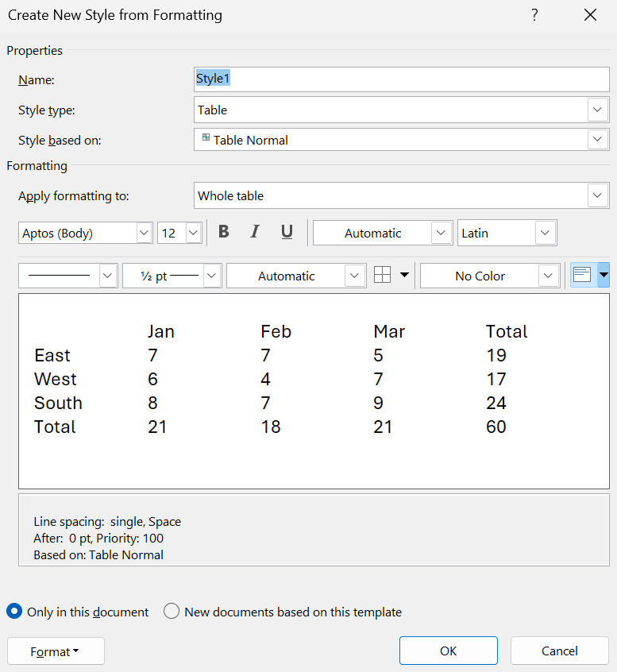This screenshot has width=617, height=672.
Task: Toggle Underline formatting button
Action: (287, 232)
